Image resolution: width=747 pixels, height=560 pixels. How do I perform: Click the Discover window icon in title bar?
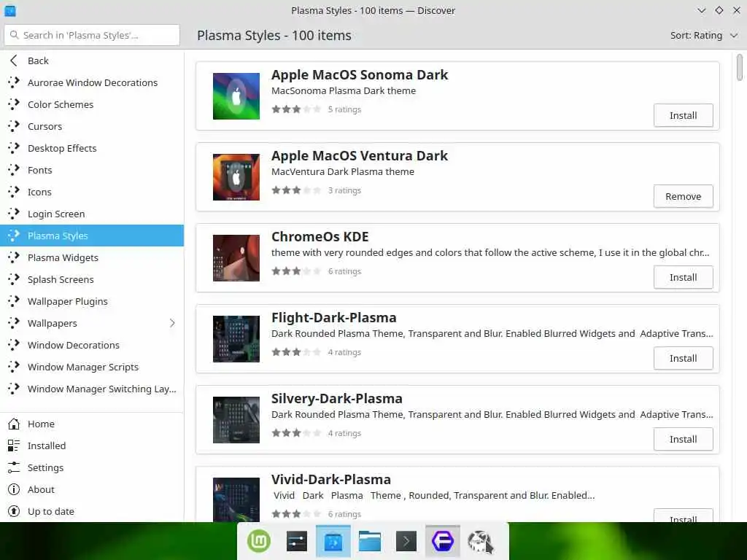pos(10,10)
